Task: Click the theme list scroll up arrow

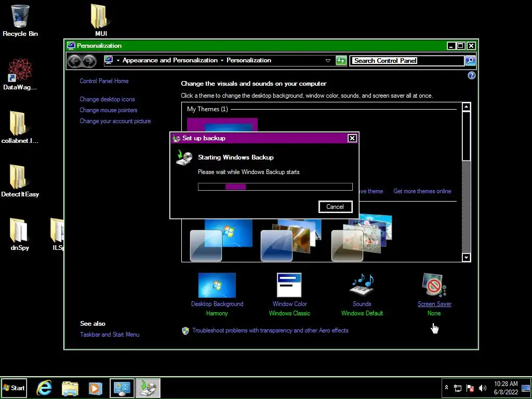Action: pyautogui.click(x=466, y=107)
